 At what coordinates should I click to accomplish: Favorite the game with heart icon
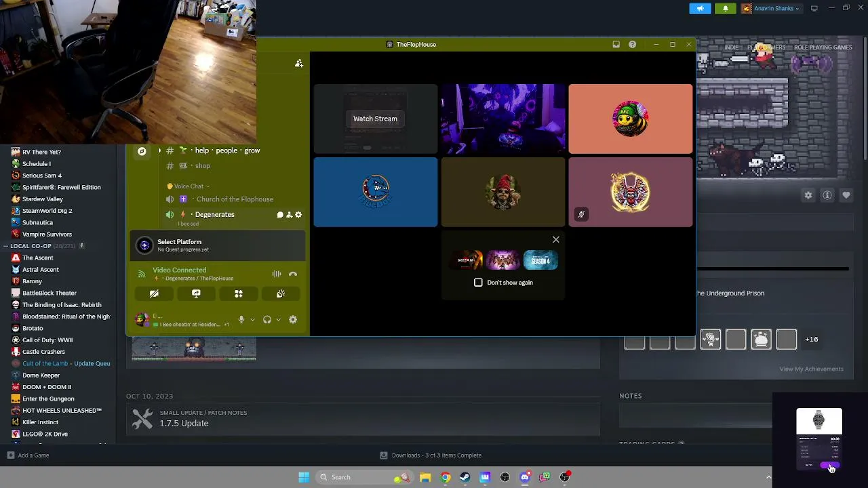tap(846, 195)
